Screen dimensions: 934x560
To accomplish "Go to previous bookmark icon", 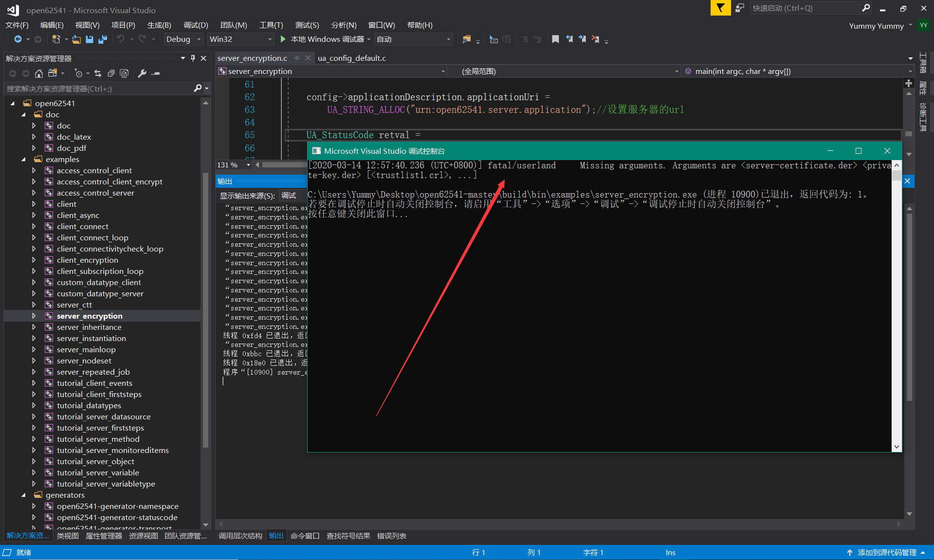I will click(569, 39).
